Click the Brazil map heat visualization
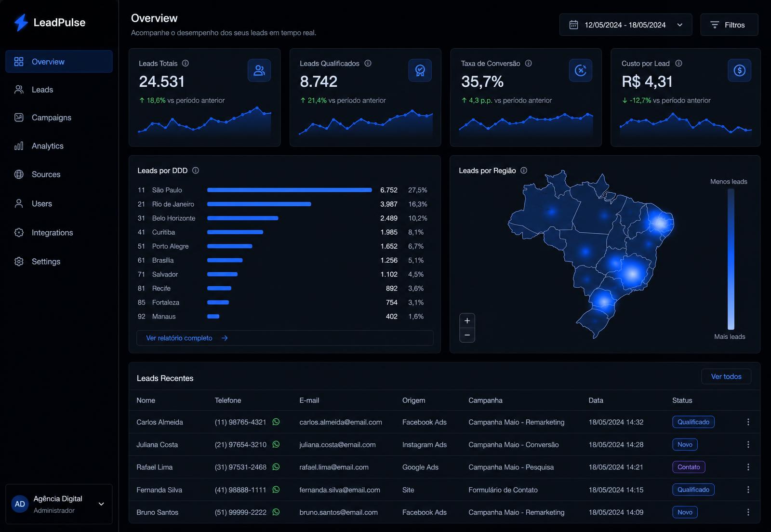This screenshot has width=771, height=532. point(591,254)
